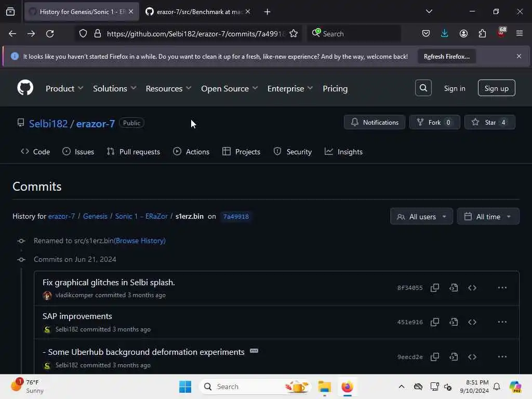Open the site information padlock
Image resolution: width=532 pixels, height=399 pixels.
(97, 34)
